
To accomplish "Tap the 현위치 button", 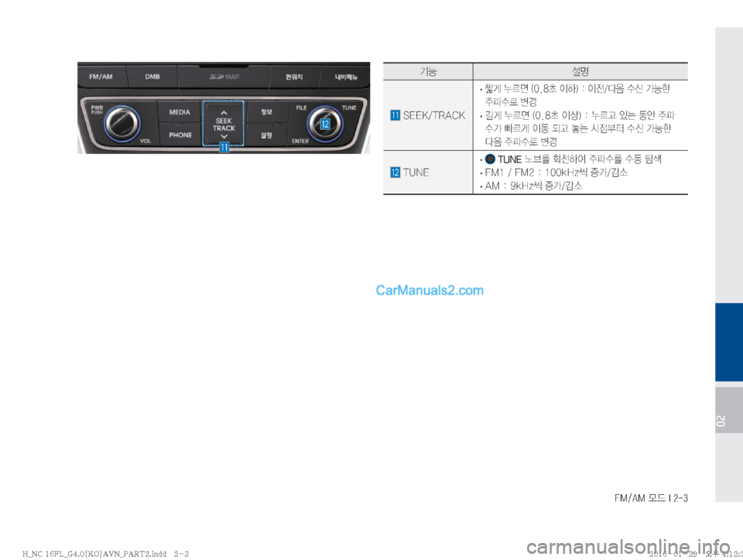I will click(x=294, y=77).
